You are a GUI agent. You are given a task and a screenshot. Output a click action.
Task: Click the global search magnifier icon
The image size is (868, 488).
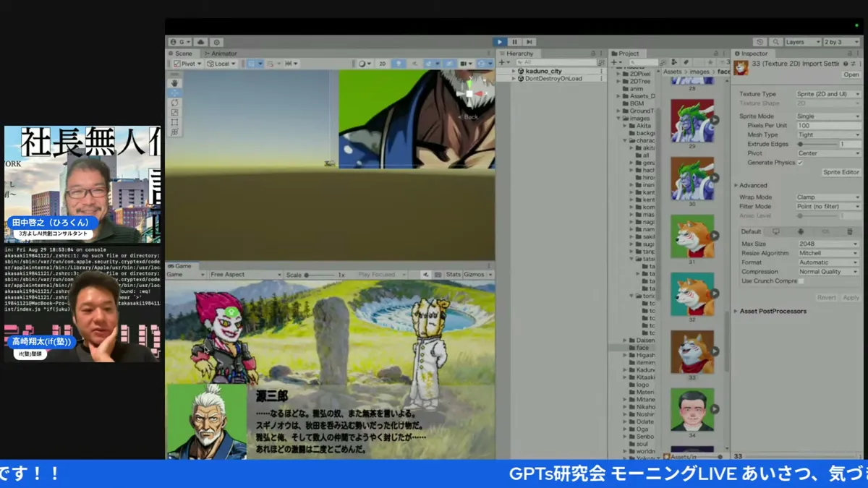(775, 42)
